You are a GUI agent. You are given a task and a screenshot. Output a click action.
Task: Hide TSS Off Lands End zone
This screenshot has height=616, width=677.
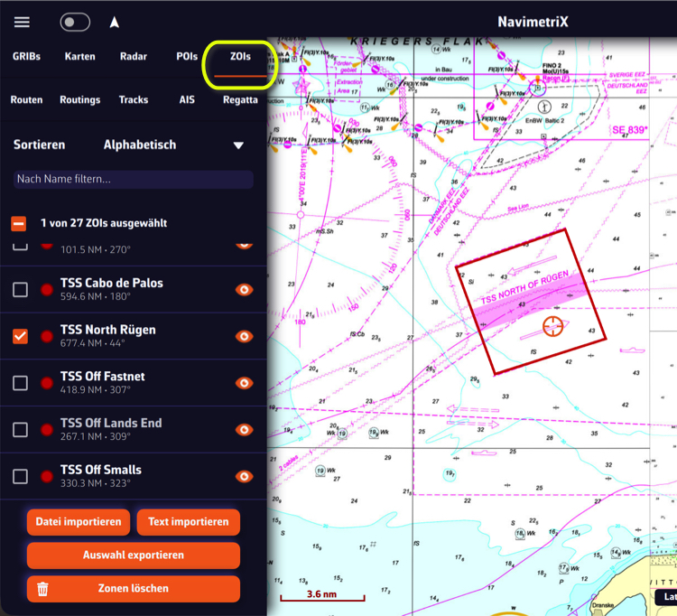[x=244, y=429]
